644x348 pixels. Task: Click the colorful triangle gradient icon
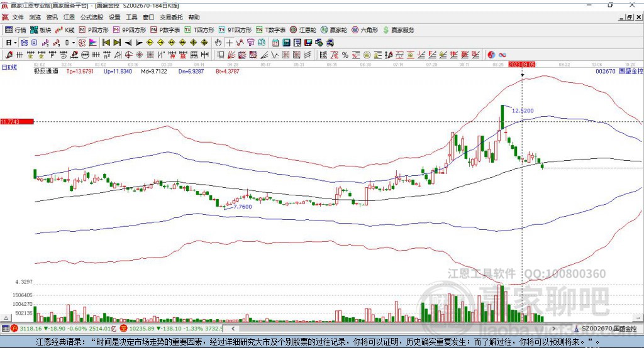tap(93, 43)
